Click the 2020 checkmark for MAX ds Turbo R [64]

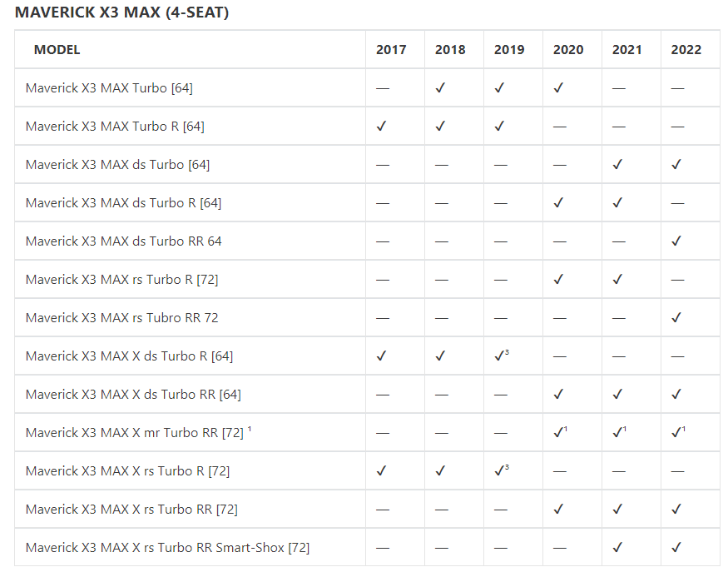(558, 202)
